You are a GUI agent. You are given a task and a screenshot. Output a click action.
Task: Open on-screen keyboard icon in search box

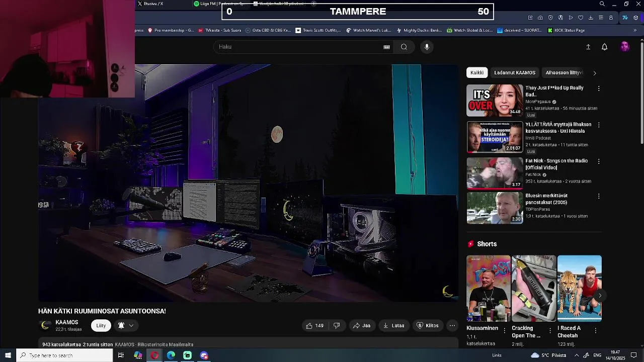386,47
